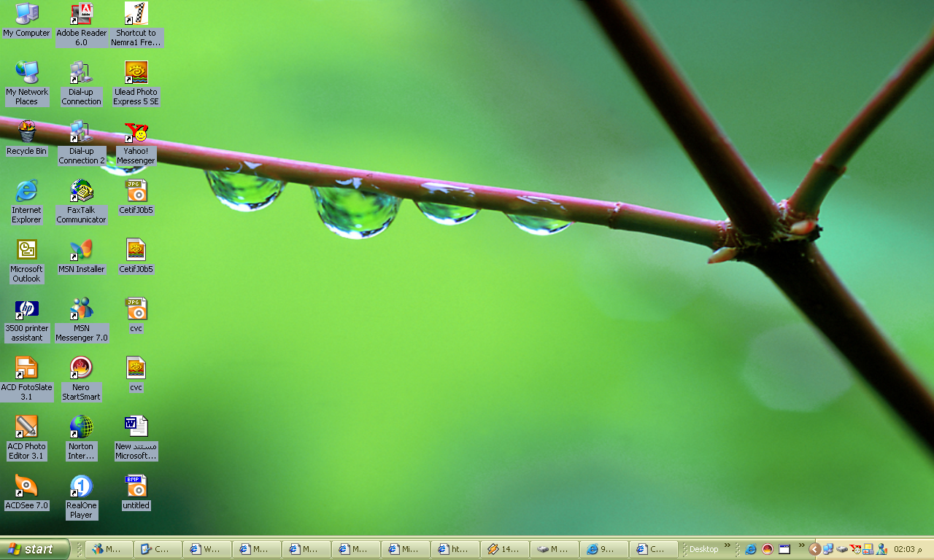Launch Nero StartSmart

click(81, 379)
